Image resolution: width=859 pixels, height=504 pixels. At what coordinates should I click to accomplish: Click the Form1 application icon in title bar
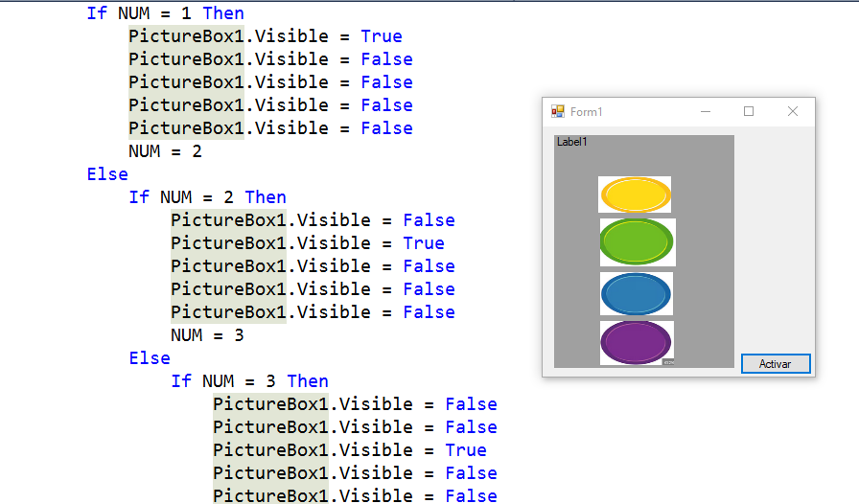pos(558,112)
